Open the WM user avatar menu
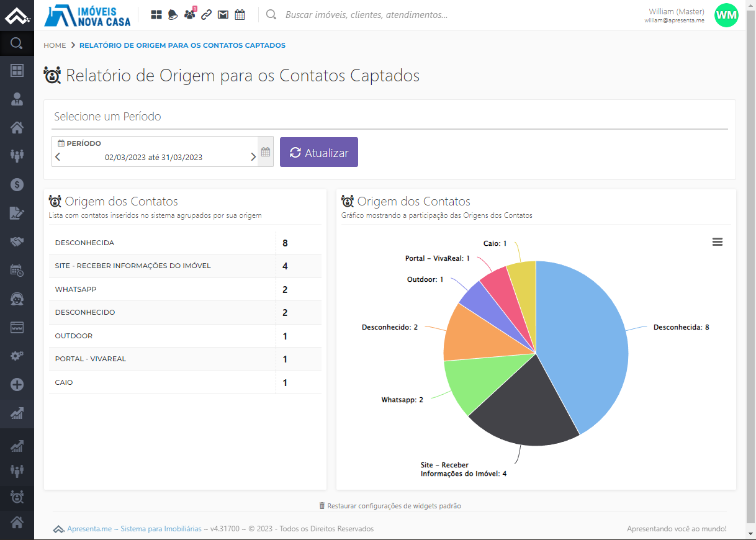Image resolution: width=756 pixels, height=540 pixels. [726, 15]
